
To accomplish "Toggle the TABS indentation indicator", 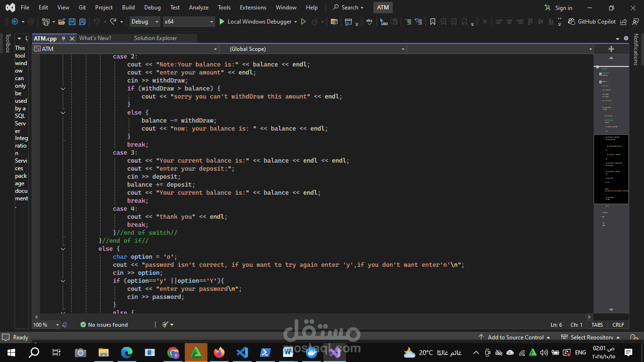I will (x=597, y=325).
